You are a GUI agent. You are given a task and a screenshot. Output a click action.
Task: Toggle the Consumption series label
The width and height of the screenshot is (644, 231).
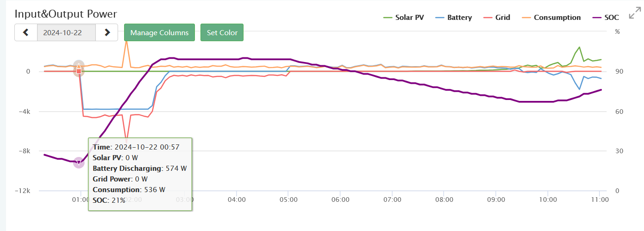coord(557,18)
